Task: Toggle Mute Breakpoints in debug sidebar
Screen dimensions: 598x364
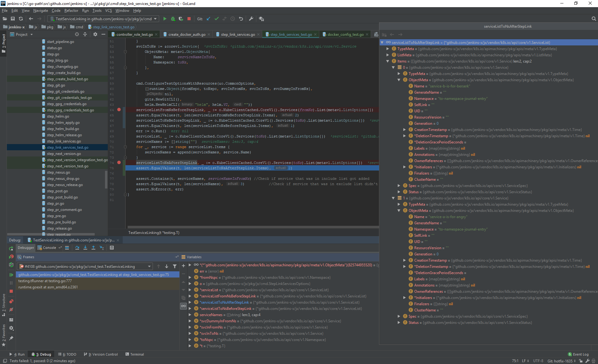Action: [11, 310]
